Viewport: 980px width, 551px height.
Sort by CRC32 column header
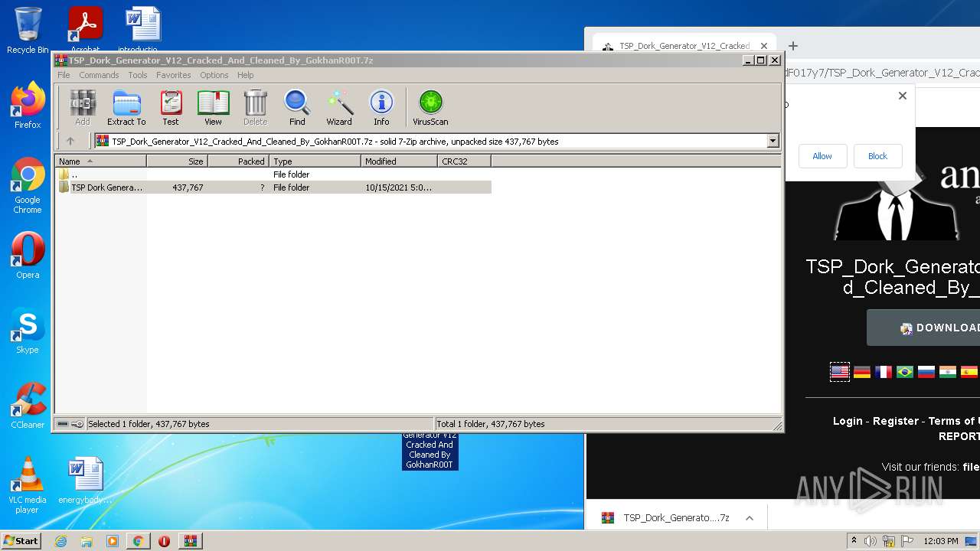click(464, 161)
